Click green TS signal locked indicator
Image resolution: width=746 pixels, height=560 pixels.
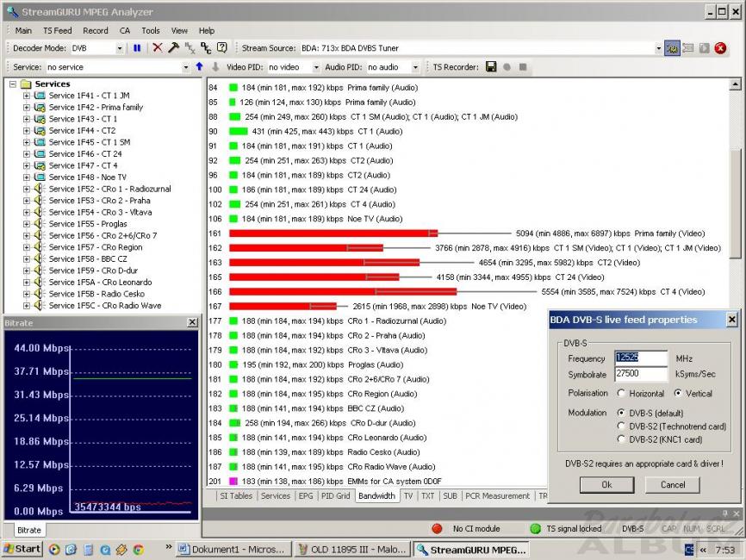pos(535,529)
